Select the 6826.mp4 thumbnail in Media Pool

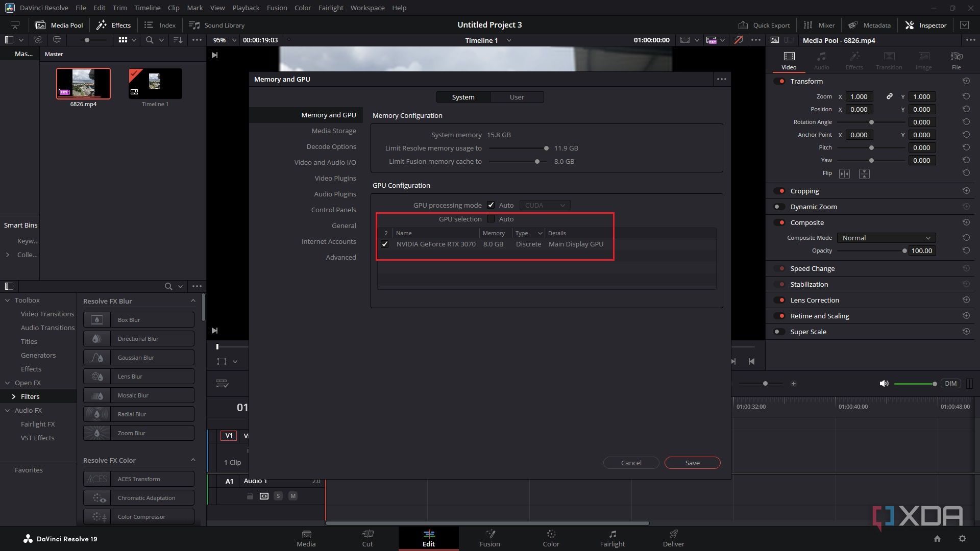click(x=83, y=83)
